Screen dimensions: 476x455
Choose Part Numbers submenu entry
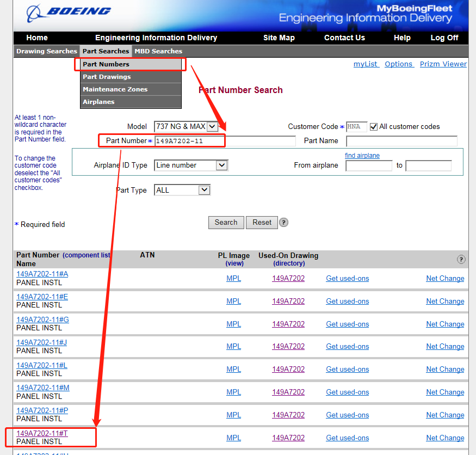coord(131,64)
